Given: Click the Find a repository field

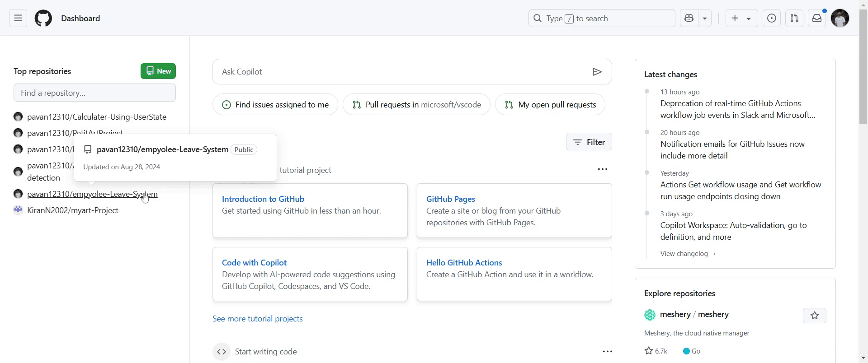Looking at the screenshot, I should (94, 93).
